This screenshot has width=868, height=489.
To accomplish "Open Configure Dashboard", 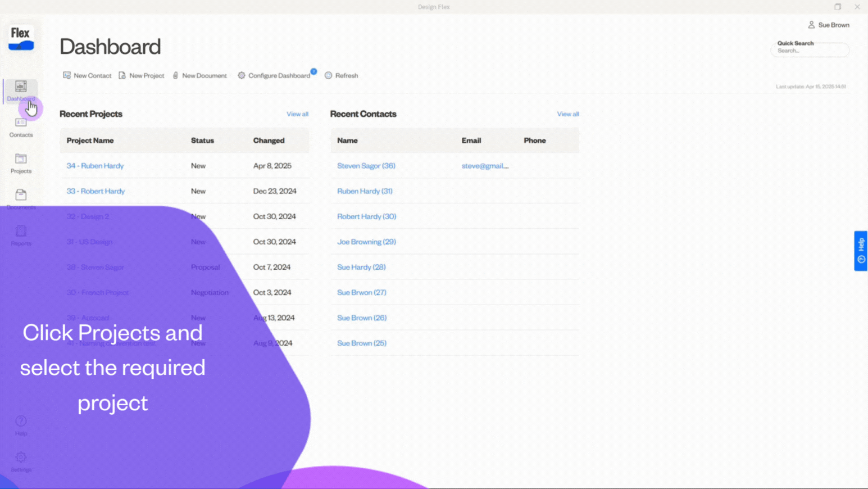I will click(x=274, y=75).
